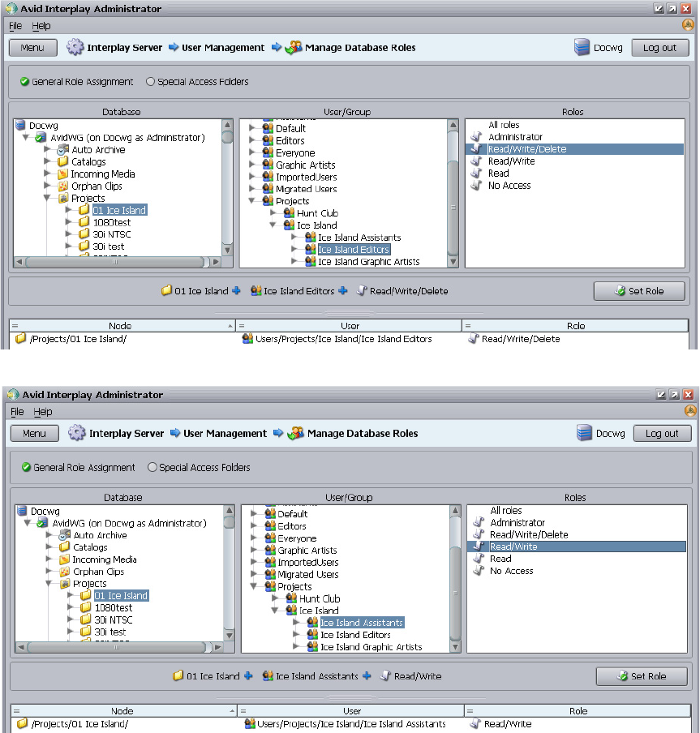Open the File menu in bottom window

pyautogui.click(x=17, y=411)
